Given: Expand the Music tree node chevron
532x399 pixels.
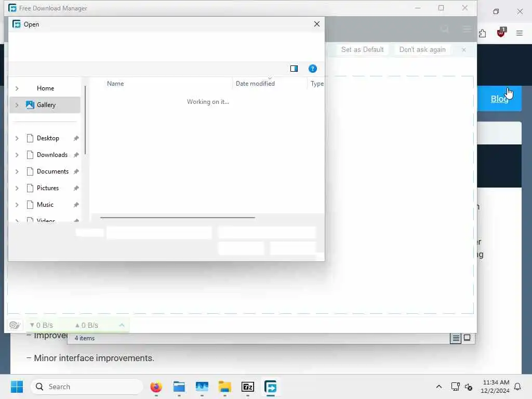Looking at the screenshot, I should click(17, 205).
